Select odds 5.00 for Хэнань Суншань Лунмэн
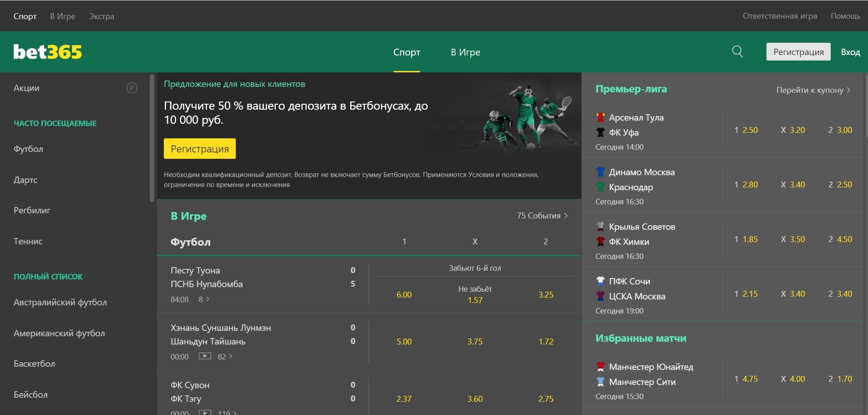This screenshot has width=868, height=415. 404,342
